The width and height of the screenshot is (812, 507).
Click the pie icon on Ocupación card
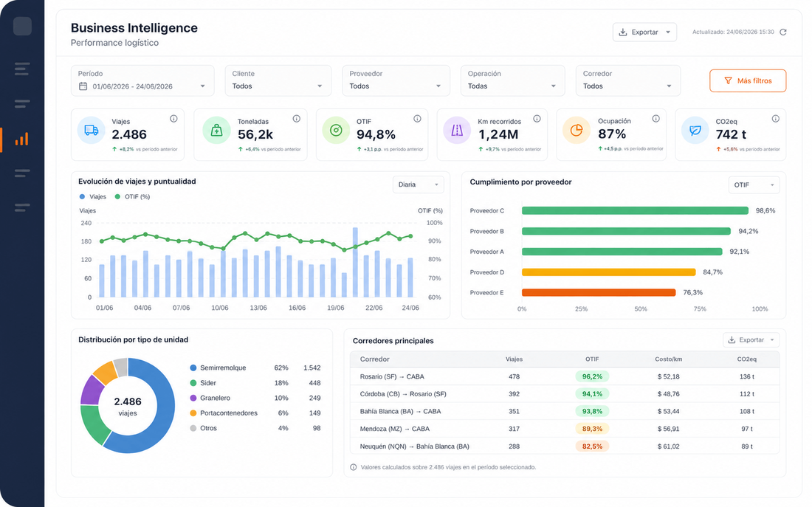pyautogui.click(x=577, y=130)
